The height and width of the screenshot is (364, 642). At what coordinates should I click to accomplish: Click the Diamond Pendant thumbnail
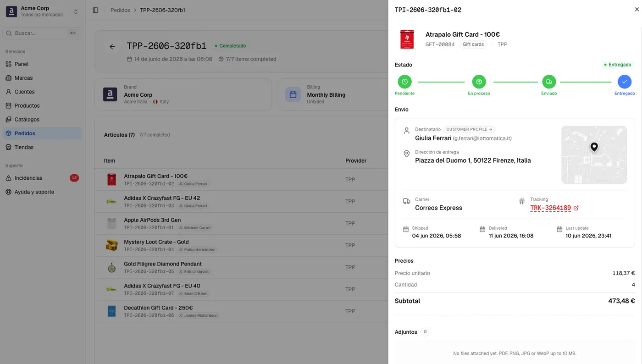(111, 267)
